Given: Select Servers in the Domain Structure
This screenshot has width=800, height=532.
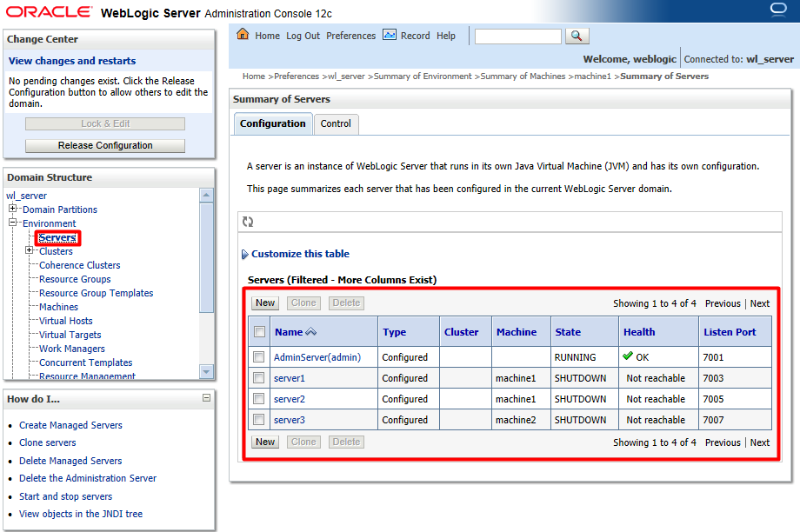Looking at the screenshot, I should (x=57, y=237).
